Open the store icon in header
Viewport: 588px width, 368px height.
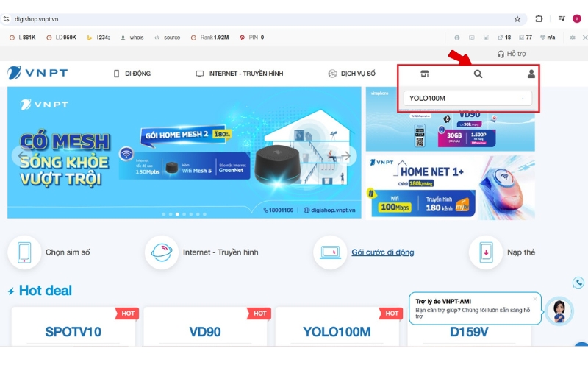pyautogui.click(x=425, y=74)
